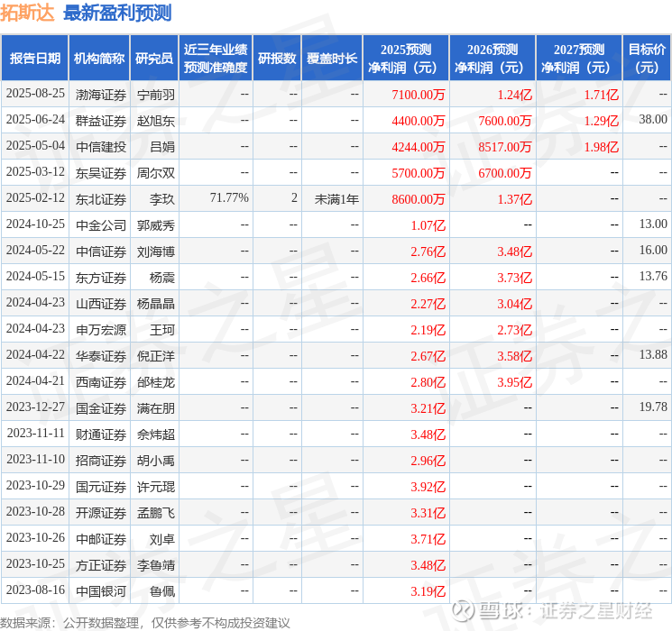The width and height of the screenshot is (672, 631).
Task: Click the 13.88 target price
Action: pos(653,354)
